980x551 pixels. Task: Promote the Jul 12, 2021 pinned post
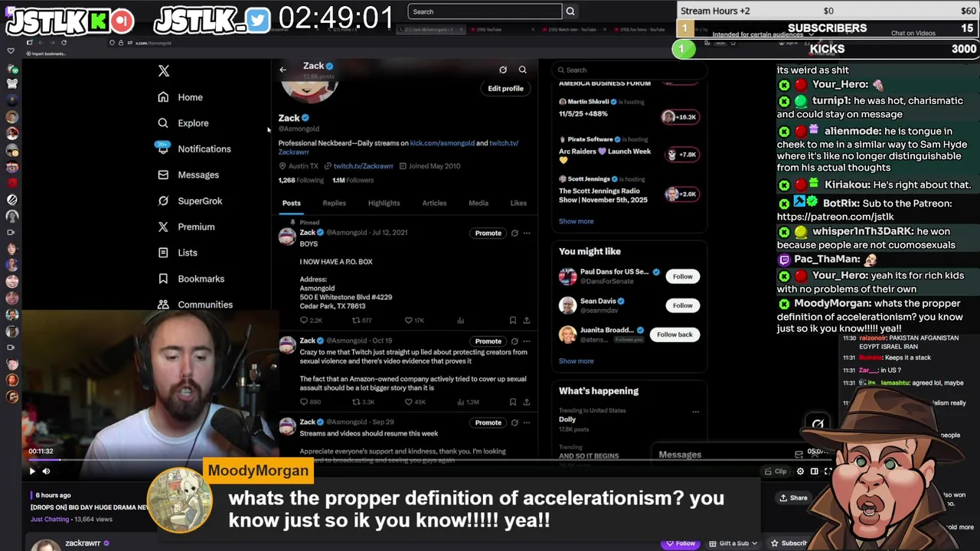488,233
